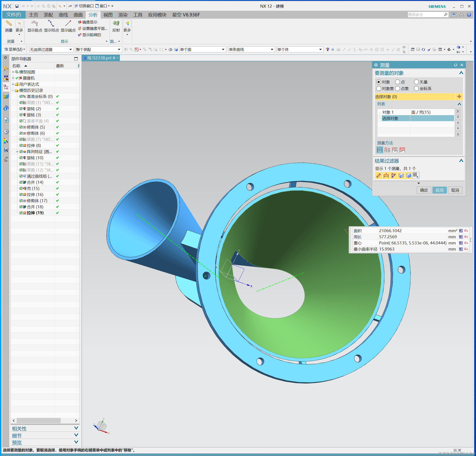Collapse the 结果过滤器 section
The height and width of the screenshot is (456, 476).
point(461,161)
